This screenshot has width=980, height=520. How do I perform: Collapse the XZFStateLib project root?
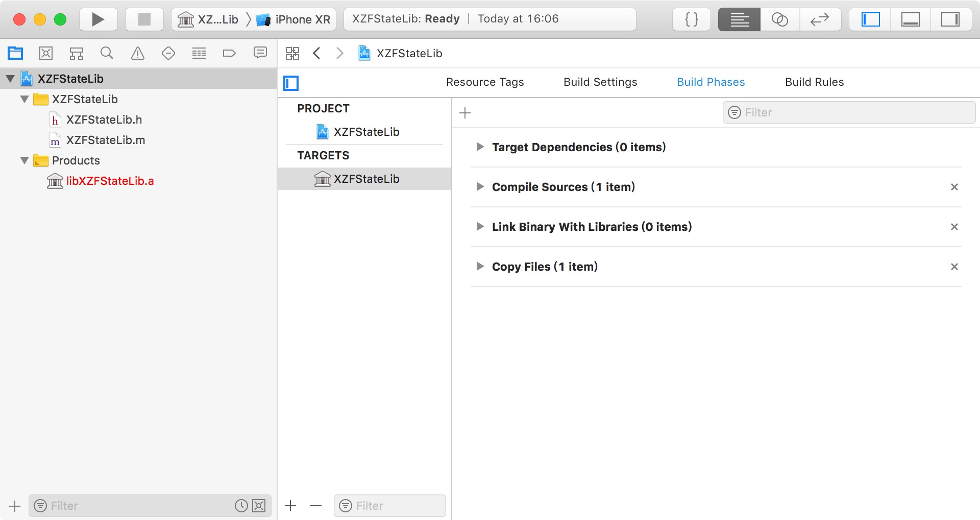(10, 79)
